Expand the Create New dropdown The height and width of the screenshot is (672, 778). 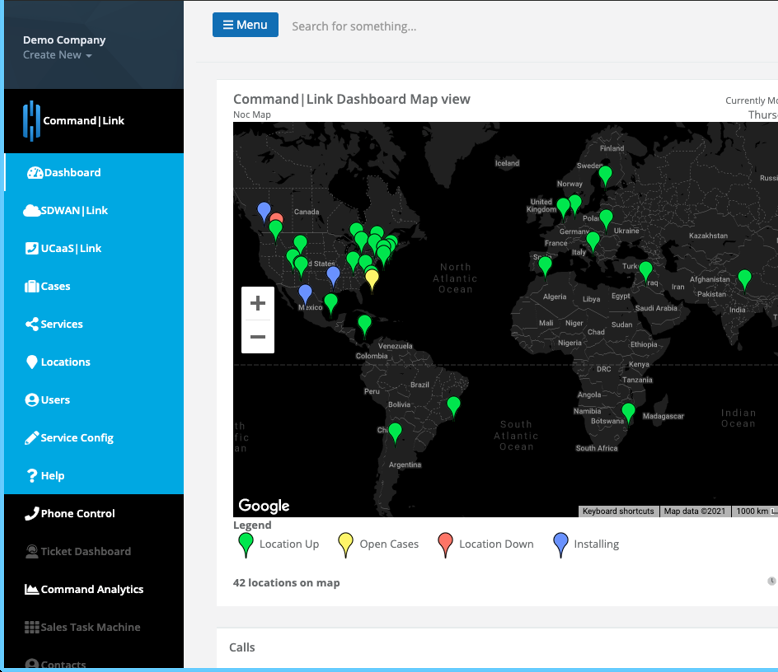click(57, 55)
